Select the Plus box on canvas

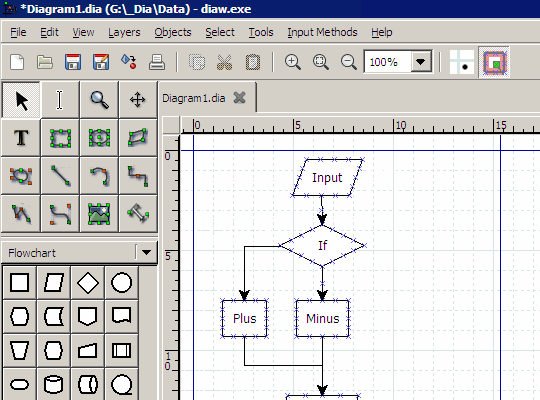click(245, 318)
